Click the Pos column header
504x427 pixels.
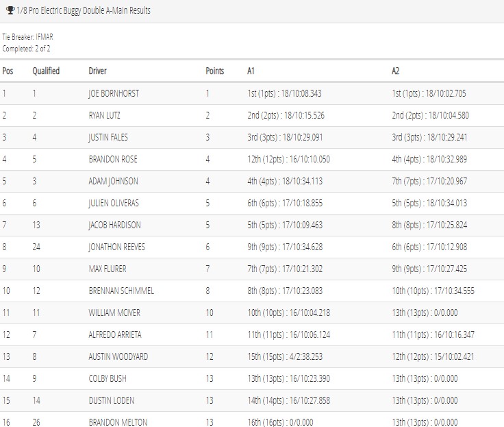pos(8,71)
